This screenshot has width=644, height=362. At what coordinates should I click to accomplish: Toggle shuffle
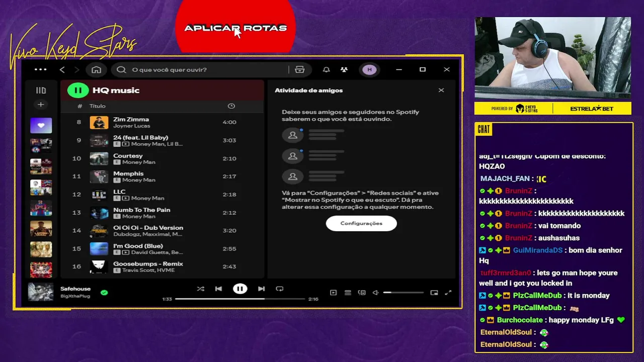click(201, 289)
